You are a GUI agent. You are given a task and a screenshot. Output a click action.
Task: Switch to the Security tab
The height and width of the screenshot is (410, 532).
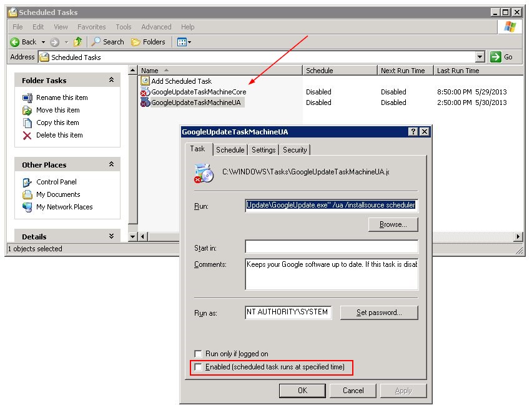point(295,150)
